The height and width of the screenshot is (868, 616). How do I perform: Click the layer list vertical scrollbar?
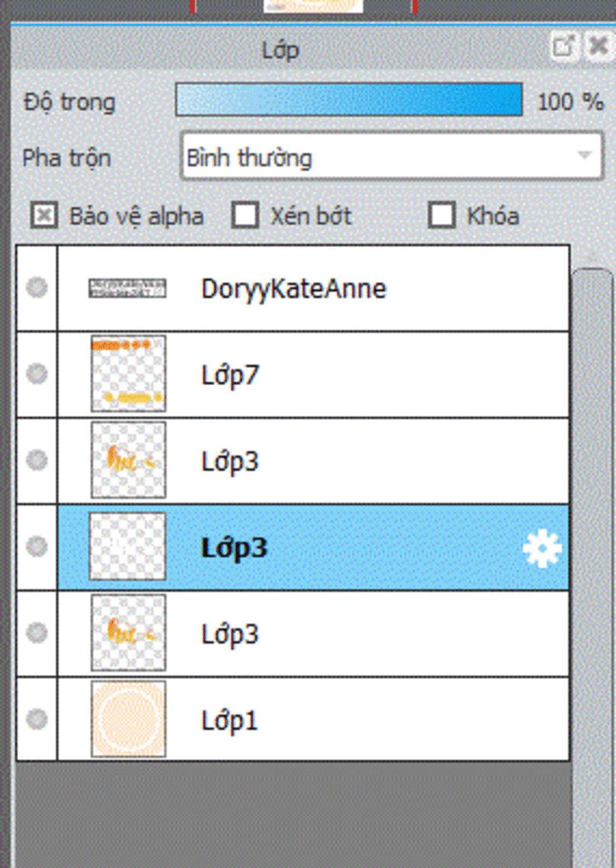point(593,565)
